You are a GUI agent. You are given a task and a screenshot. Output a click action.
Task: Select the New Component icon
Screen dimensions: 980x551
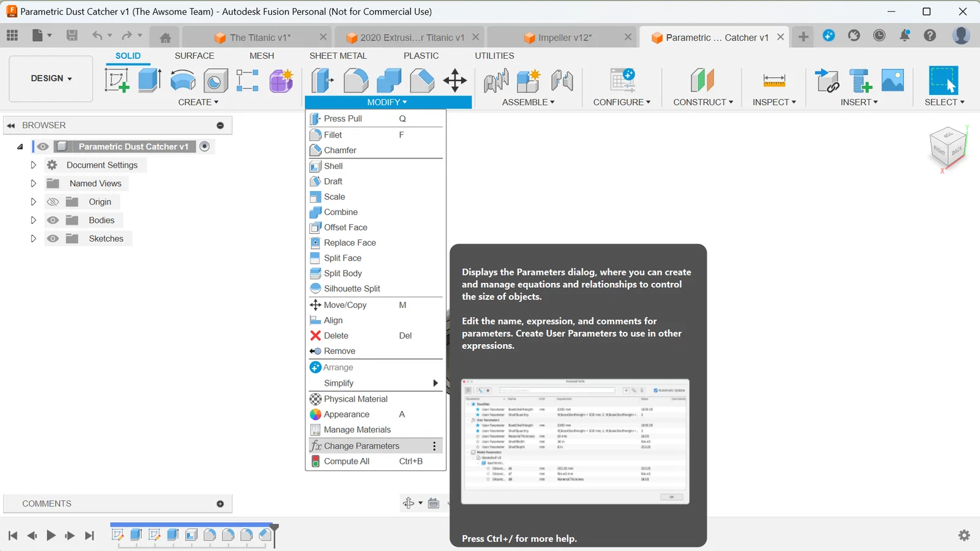[x=529, y=80]
